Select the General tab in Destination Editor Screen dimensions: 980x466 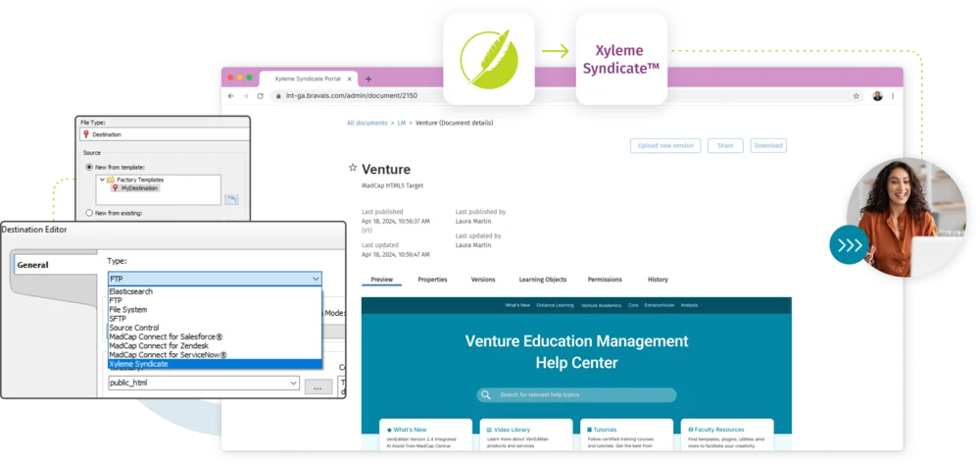(x=55, y=265)
